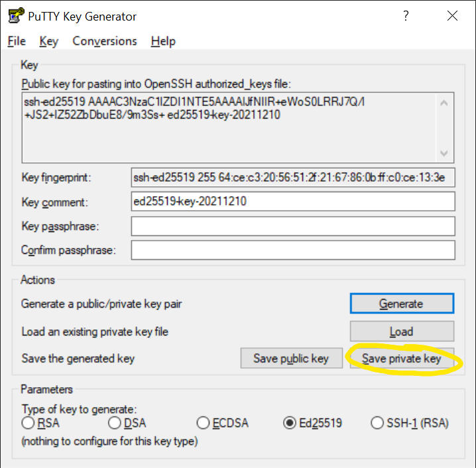The width and height of the screenshot is (476, 468).
Task: Click the Save private key button
Action: pyautogui.click(x=401, y=359)
